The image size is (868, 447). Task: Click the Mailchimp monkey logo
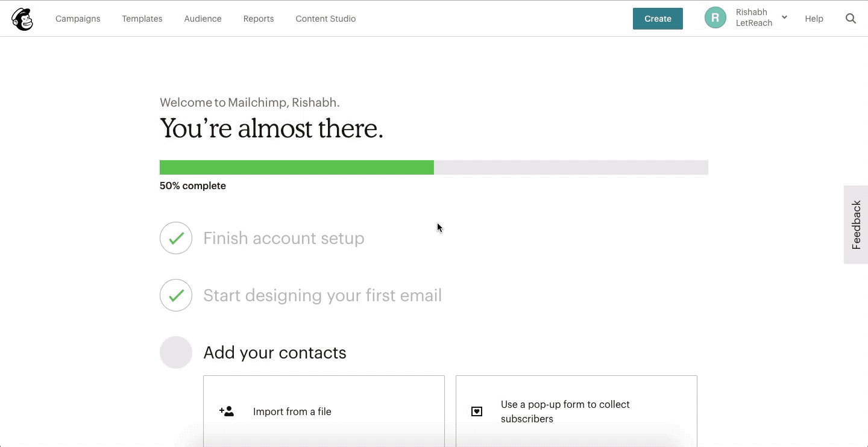click(x=22, y=19)
